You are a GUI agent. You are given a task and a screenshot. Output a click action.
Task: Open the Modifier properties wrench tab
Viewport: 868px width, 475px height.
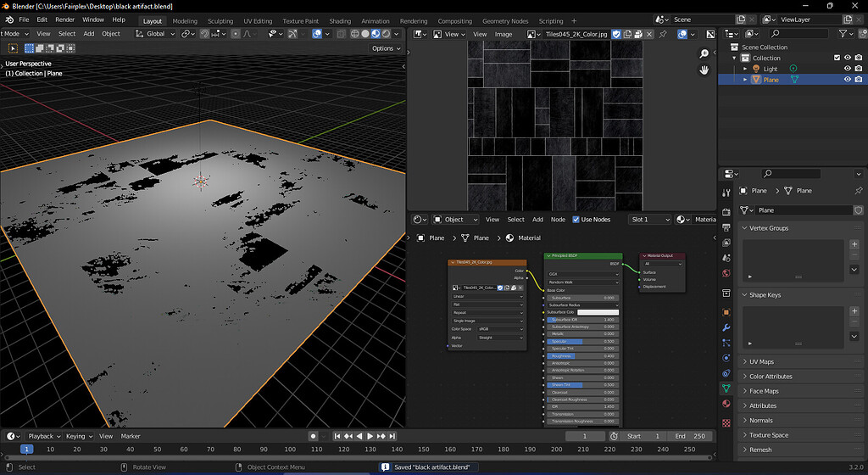726,327
